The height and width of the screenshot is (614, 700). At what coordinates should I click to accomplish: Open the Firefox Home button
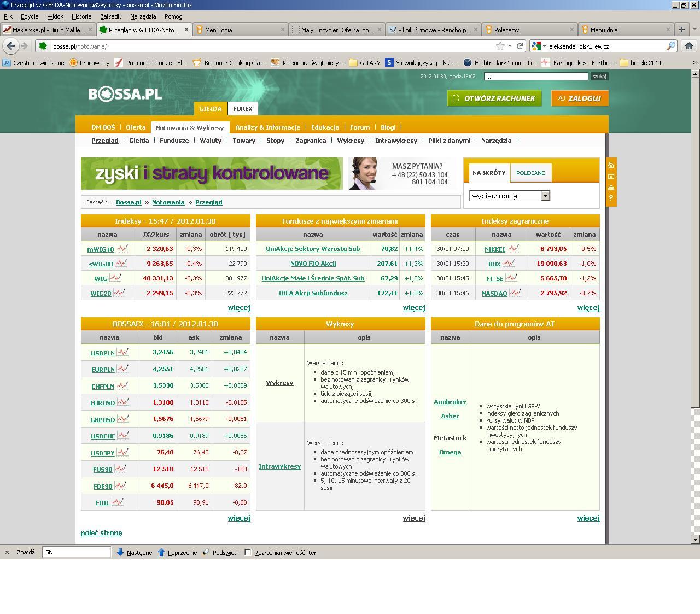(x=689, y=46)
